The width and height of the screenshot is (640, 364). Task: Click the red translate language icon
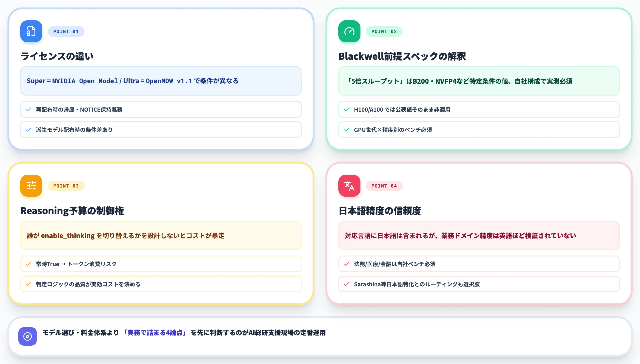click(349, 185)
